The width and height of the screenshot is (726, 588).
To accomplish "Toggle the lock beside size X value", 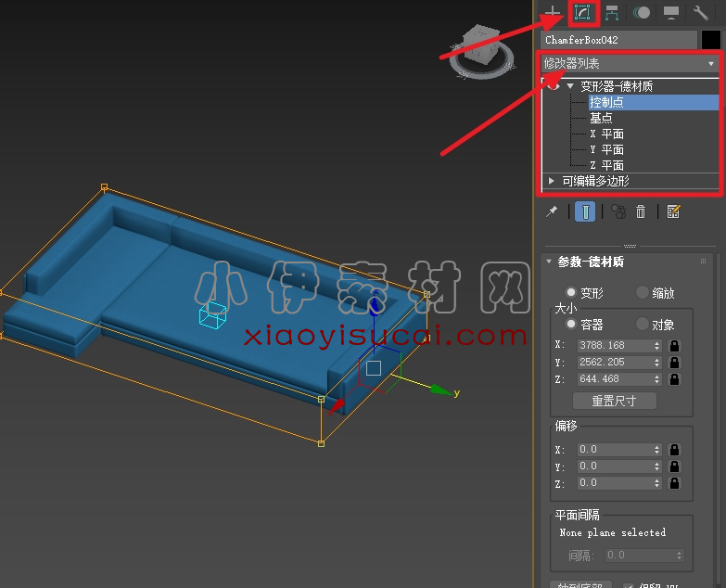I will click(x=675, y=346).
